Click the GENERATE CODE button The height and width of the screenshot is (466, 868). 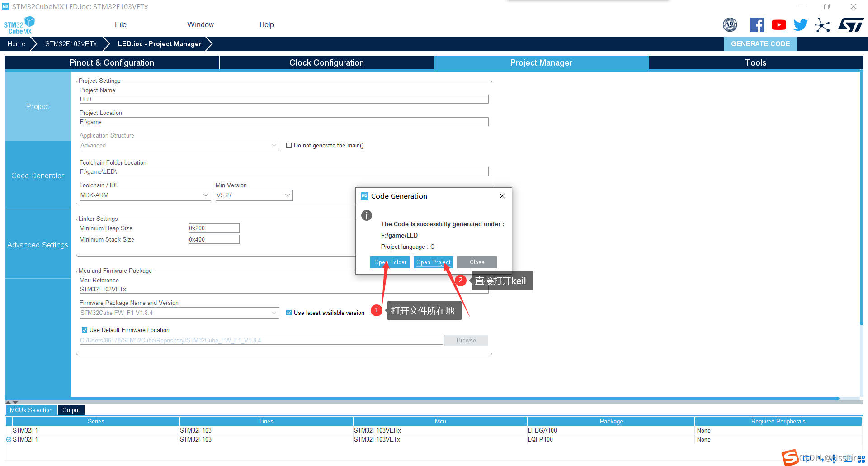[x=760, y=44]
